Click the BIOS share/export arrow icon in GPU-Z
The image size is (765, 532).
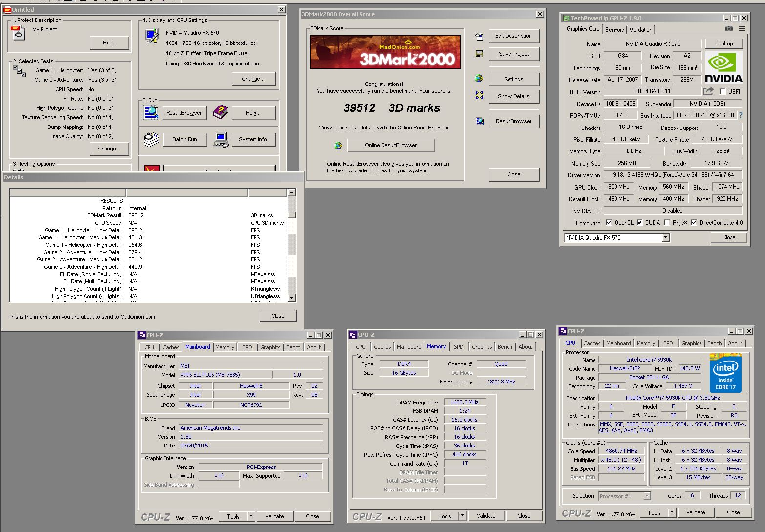[x=708, y=91]
